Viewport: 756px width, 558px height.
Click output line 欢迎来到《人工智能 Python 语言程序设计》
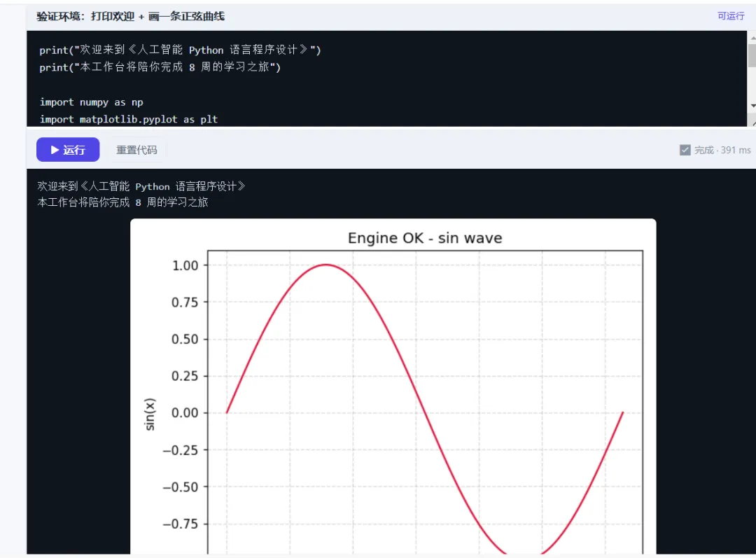141,186
